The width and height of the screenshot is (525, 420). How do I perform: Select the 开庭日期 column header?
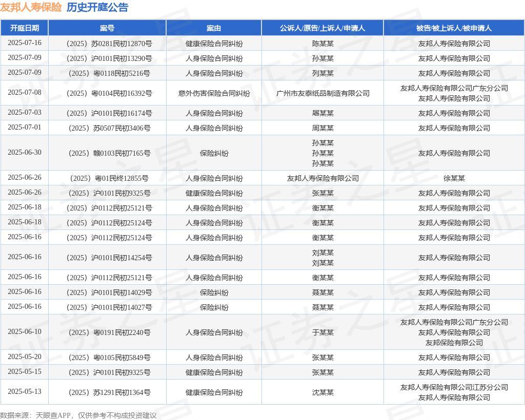pos(25,28)
